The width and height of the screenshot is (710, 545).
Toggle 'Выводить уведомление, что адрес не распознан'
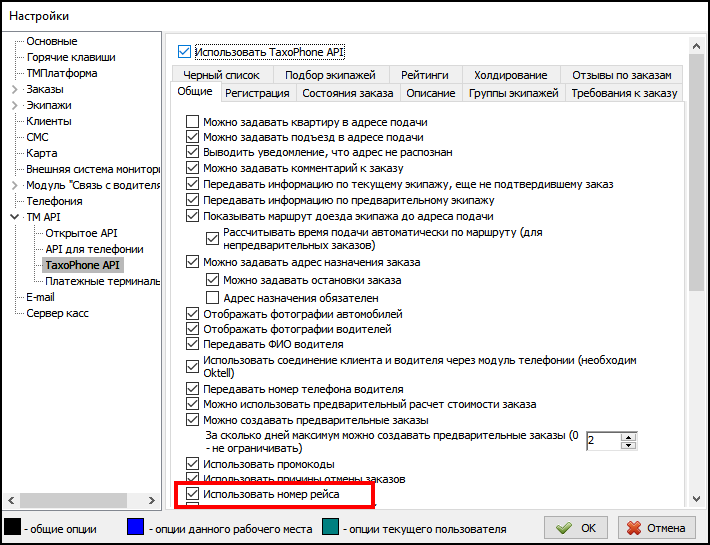coord(192,152)
